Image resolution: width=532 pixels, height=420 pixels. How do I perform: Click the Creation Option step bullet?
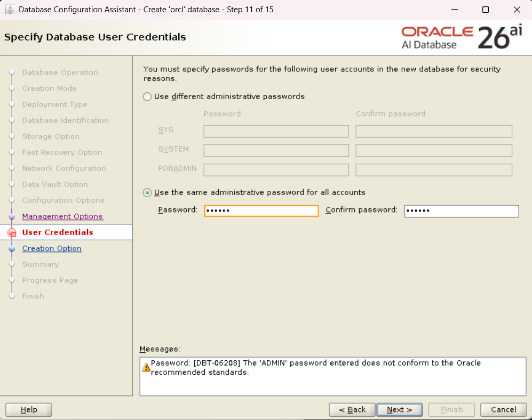[12, 249]
